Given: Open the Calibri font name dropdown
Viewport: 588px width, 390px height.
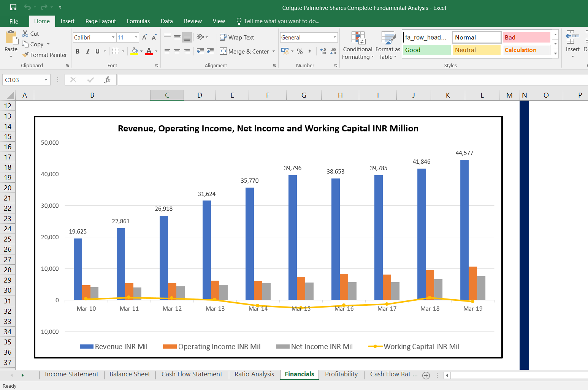Looking at the screenshot, I should (x=113, y=37).
